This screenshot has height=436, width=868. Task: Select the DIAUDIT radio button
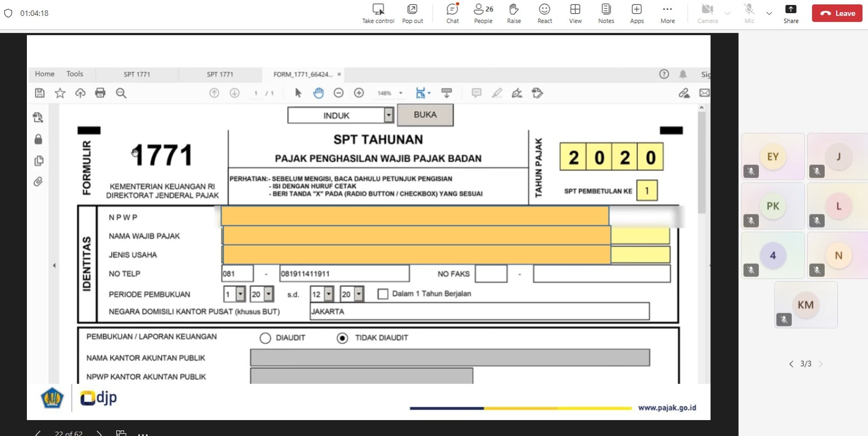[265, 338]
